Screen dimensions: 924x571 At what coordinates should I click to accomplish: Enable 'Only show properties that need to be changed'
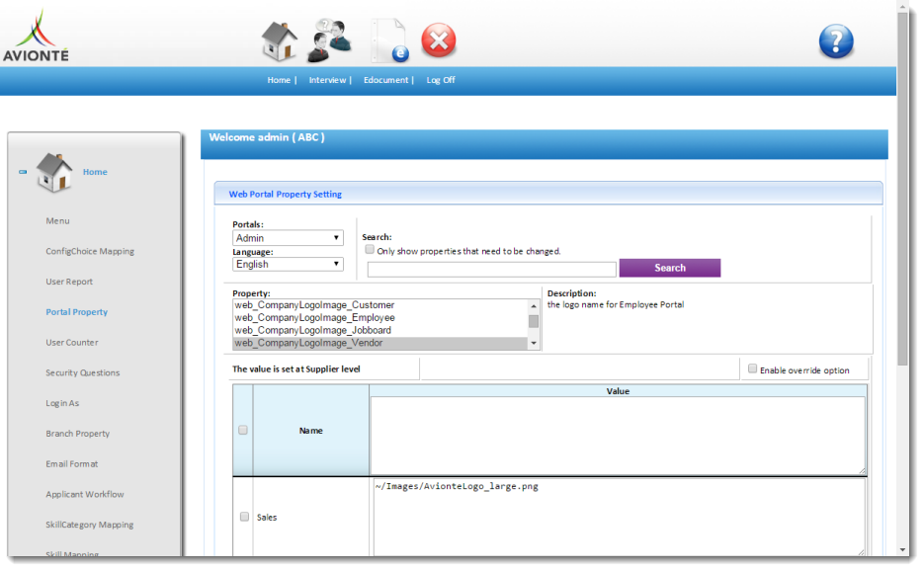click(370, 251)
